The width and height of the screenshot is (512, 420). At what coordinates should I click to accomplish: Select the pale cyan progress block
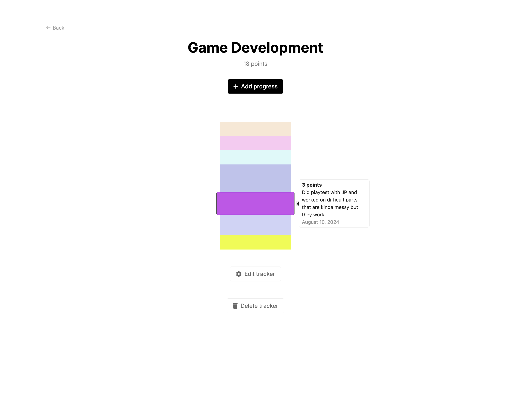click(255, 157)
